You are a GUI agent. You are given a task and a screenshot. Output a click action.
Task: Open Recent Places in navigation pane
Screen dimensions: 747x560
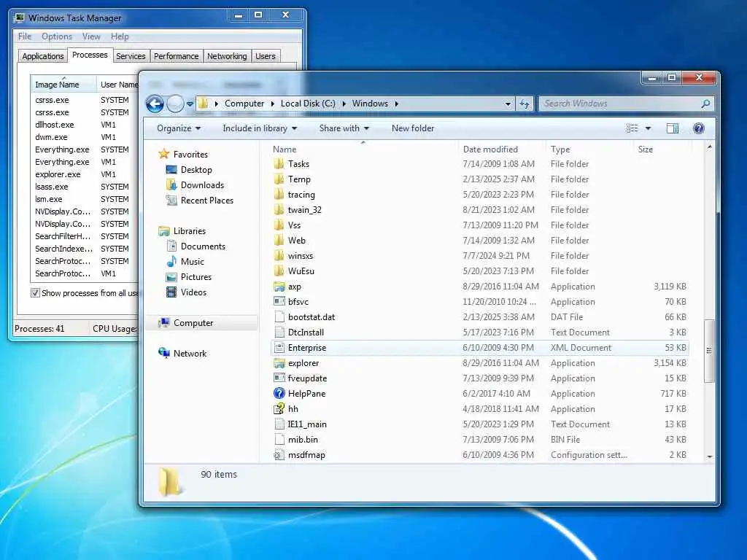coord(206,201)
